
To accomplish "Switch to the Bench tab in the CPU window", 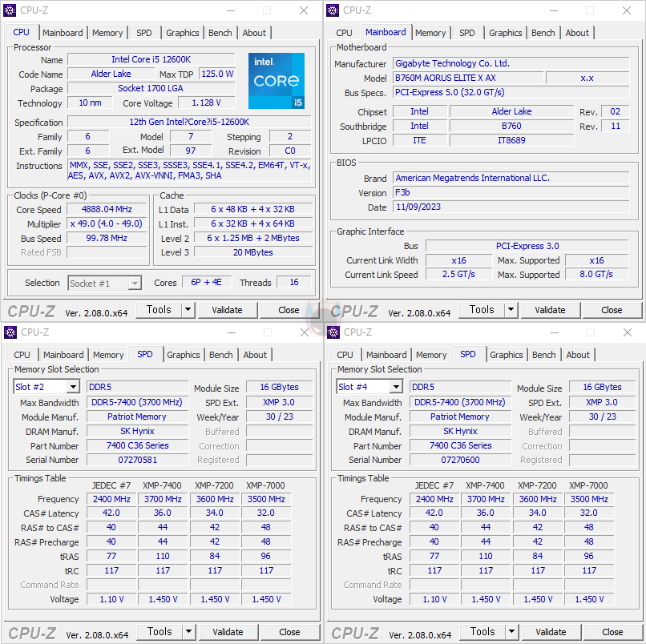I will 220,33.
